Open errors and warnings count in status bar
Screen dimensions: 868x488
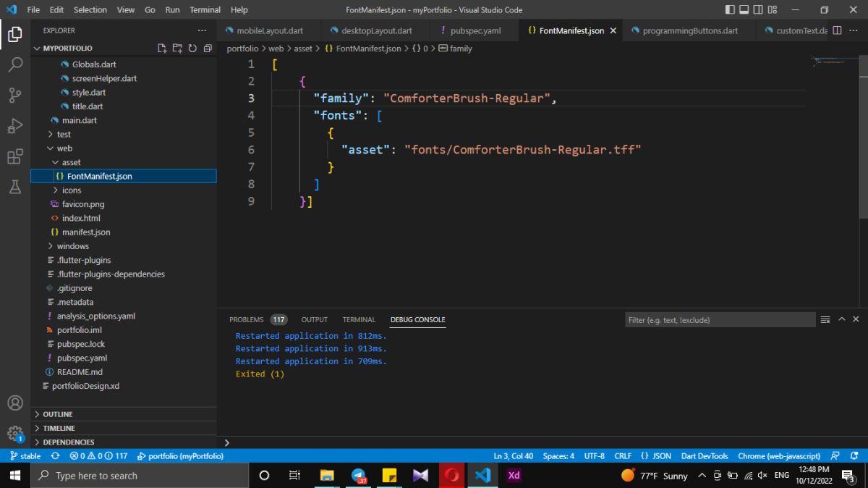point(98,456)
